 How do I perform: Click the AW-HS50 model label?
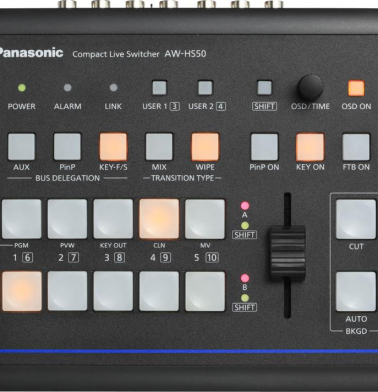coord(185,54)
